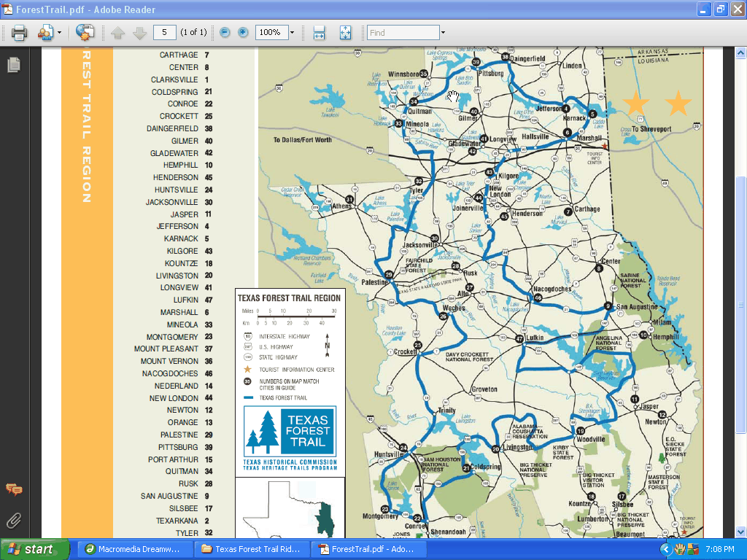This screenshot has width=747, height=560.
Task: Click the page number input field
Action: [165, 33]
